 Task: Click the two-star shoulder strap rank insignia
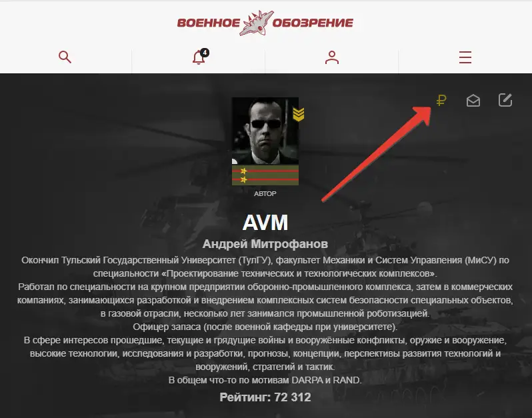click(265, 175)
